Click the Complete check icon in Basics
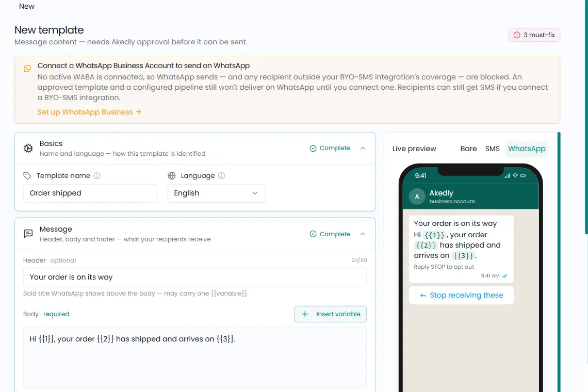The image size is (588, 392). pyautogui.click(x=313, y=148)
